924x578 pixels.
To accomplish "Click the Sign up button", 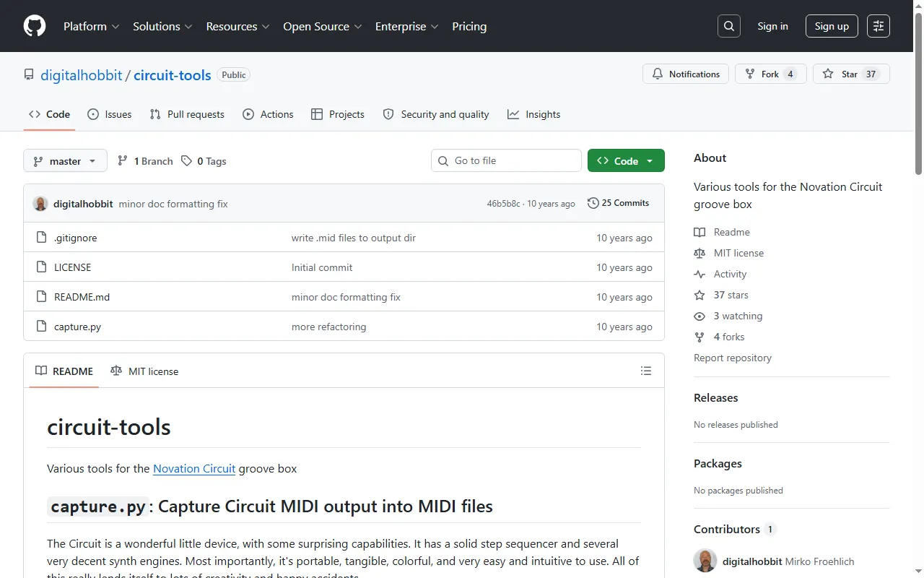I will coord(832,26).
